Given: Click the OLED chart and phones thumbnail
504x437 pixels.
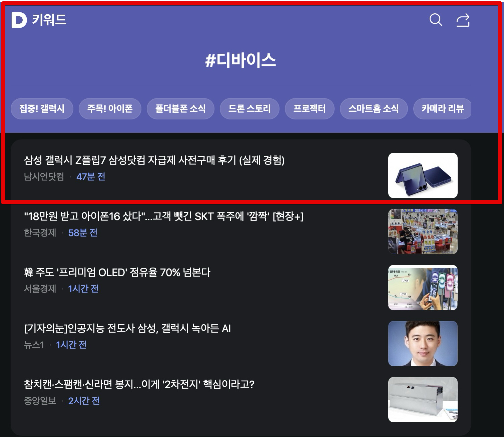Looking at the screenshot, I should 423,288.
